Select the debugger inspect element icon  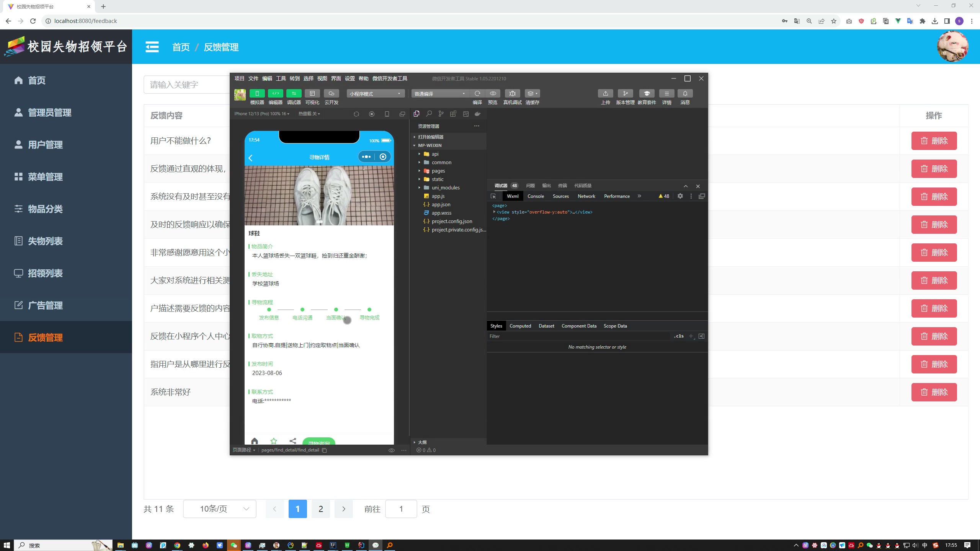[x=493, y=196]
